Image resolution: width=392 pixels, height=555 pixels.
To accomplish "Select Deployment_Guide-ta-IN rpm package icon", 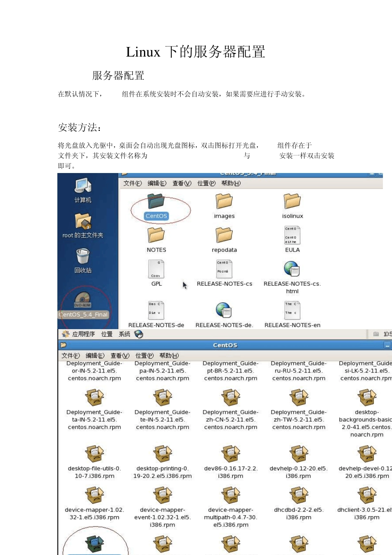I will point(94,398).
